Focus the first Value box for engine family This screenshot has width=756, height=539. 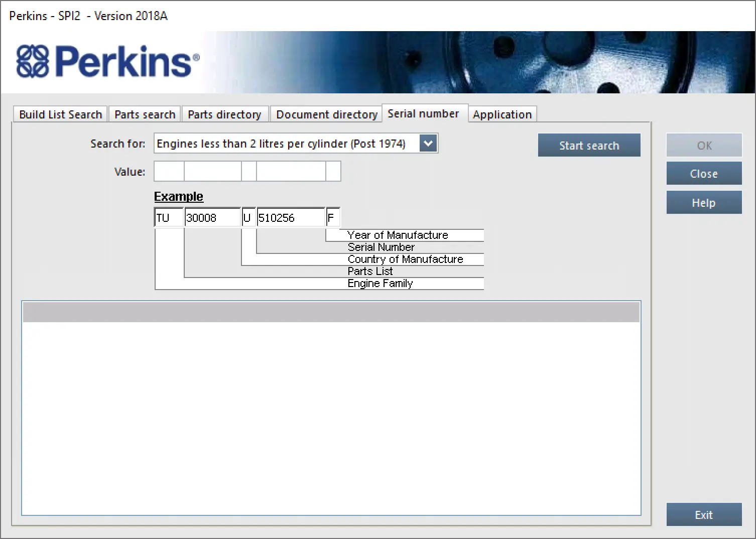[169, 171]
